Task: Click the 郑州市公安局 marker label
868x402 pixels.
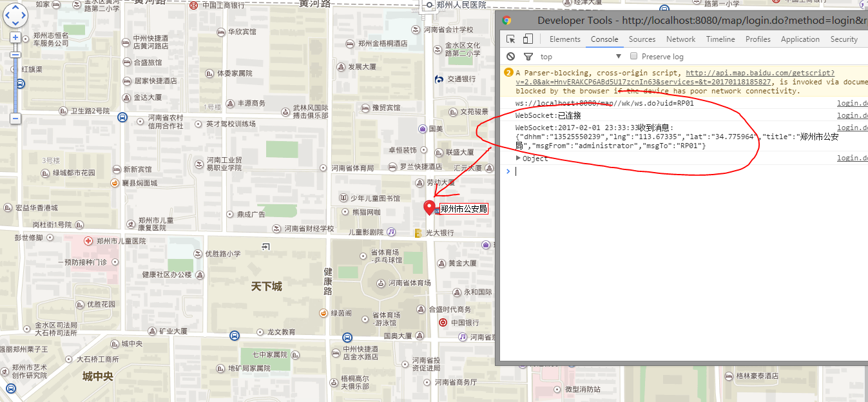Action: [x=463, y=209]
